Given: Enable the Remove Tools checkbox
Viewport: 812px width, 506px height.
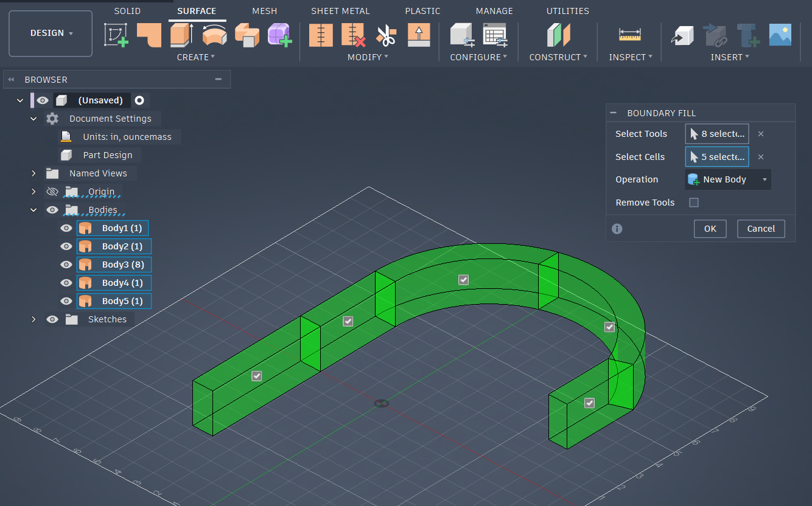Looking at the screenshot, I should pos(694,203).
